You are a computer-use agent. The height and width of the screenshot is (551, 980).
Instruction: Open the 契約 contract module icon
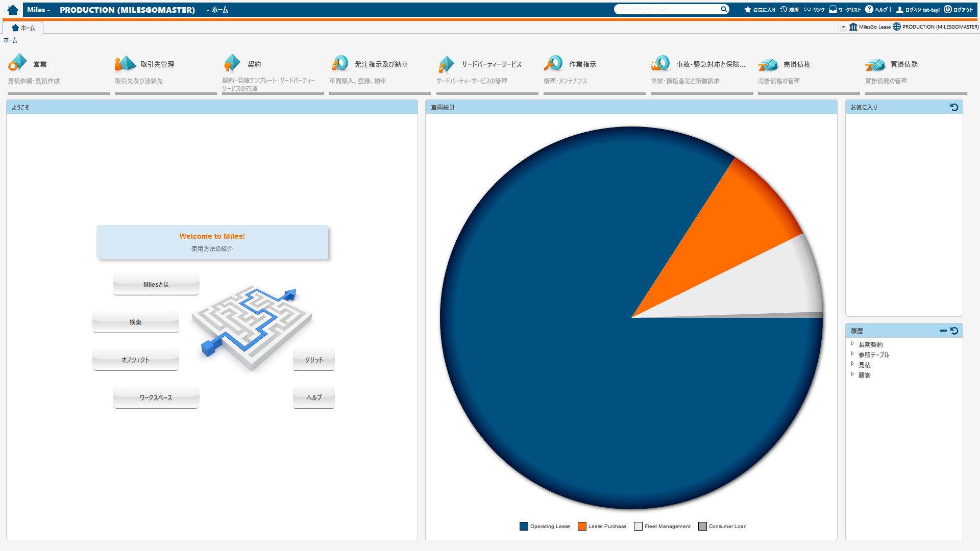(x=232, y=63)
